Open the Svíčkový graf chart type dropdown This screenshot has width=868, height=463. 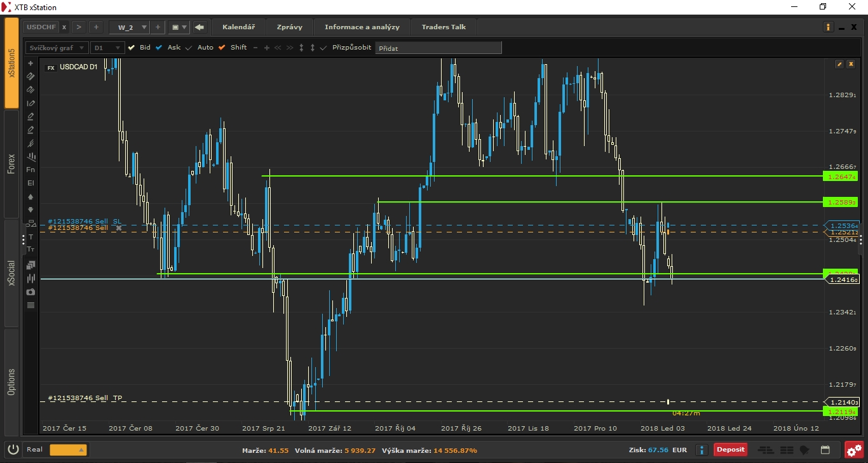(x=56, y=48)
